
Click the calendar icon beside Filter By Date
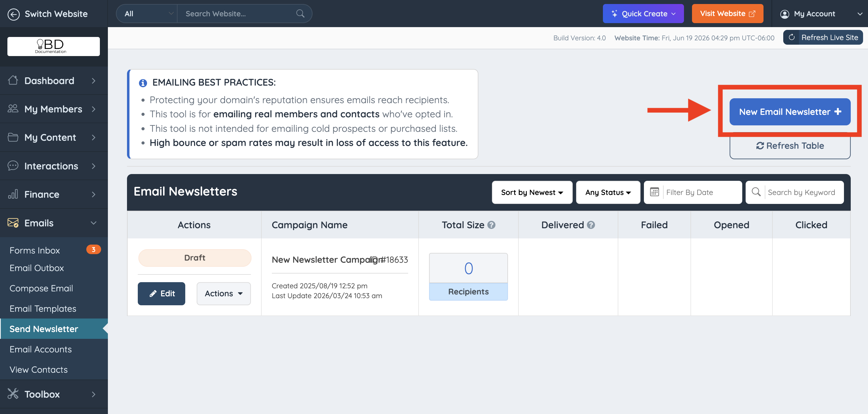(x=654, y=192)
